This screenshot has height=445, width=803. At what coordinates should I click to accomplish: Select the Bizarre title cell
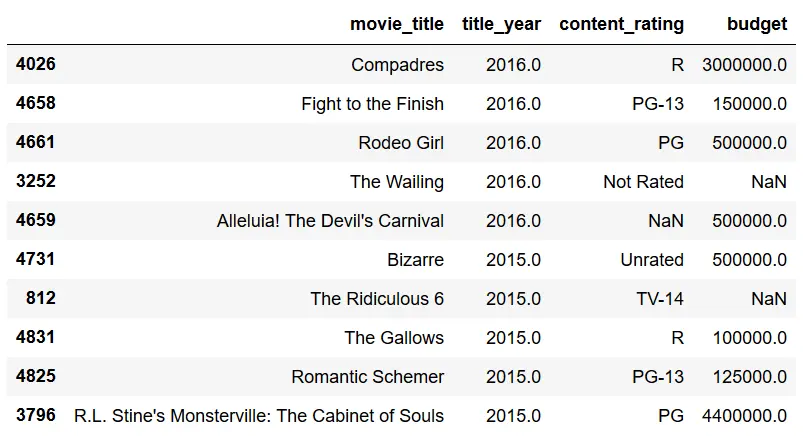[x=415, y=260]
